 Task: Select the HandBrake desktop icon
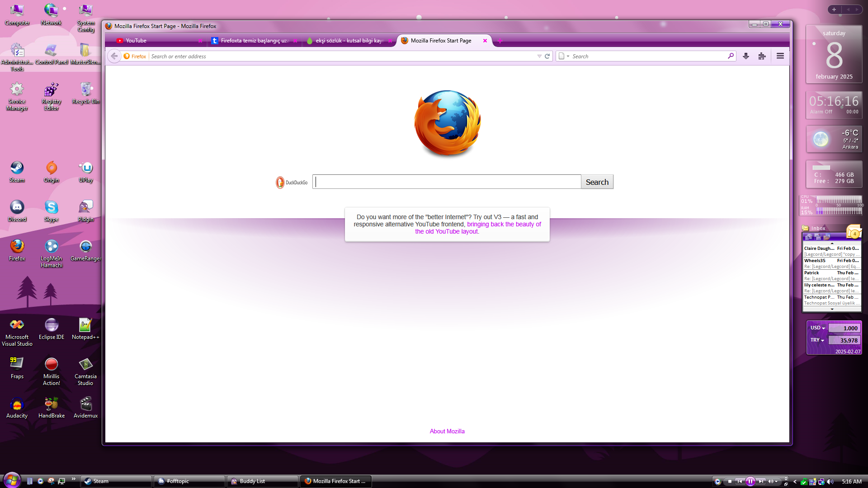[x=52, y=408]
